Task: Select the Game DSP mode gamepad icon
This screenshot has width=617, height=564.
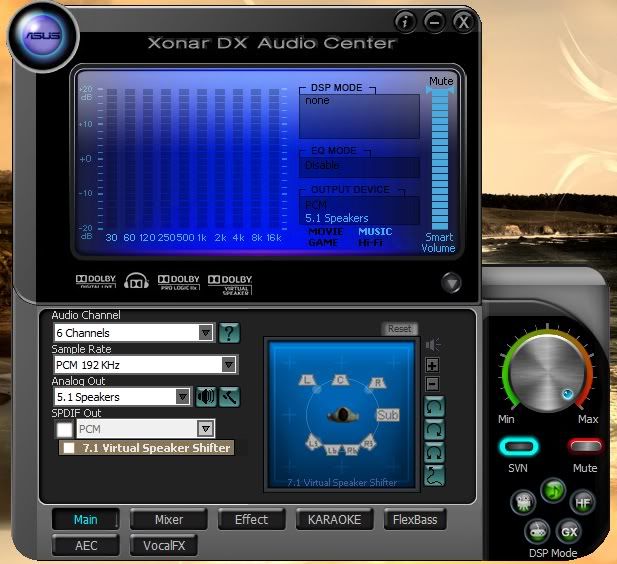Action: (x=537, y=531)
